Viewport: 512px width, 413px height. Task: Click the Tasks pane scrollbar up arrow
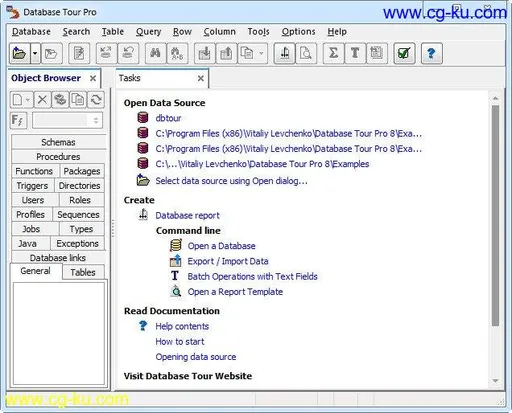[x=495, y=98]
